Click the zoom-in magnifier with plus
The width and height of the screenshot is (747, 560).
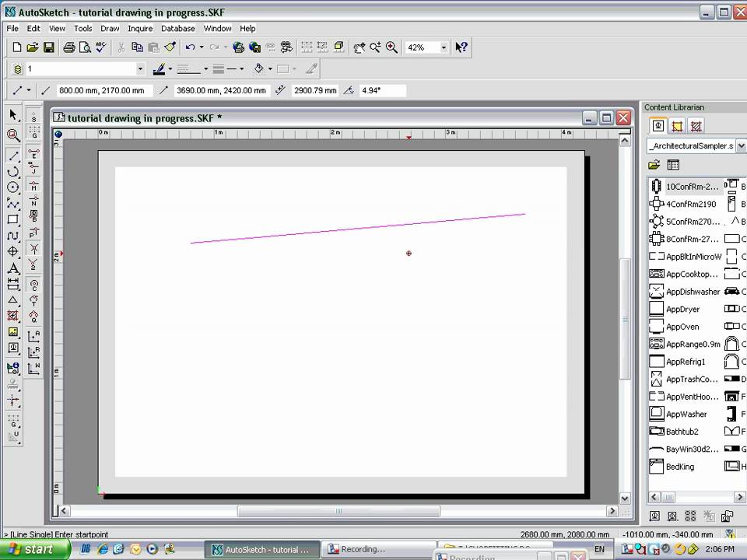tap(391, 47)
